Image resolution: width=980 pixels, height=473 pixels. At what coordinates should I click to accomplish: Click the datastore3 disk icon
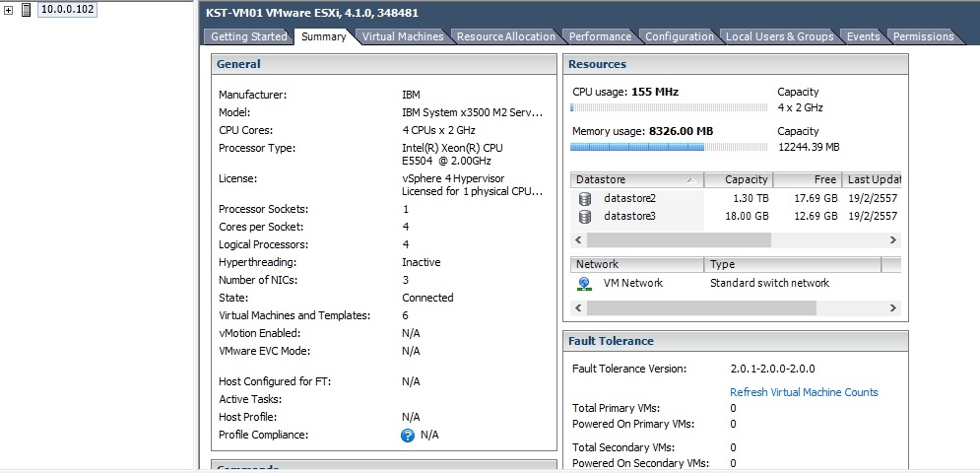(585, 216)
